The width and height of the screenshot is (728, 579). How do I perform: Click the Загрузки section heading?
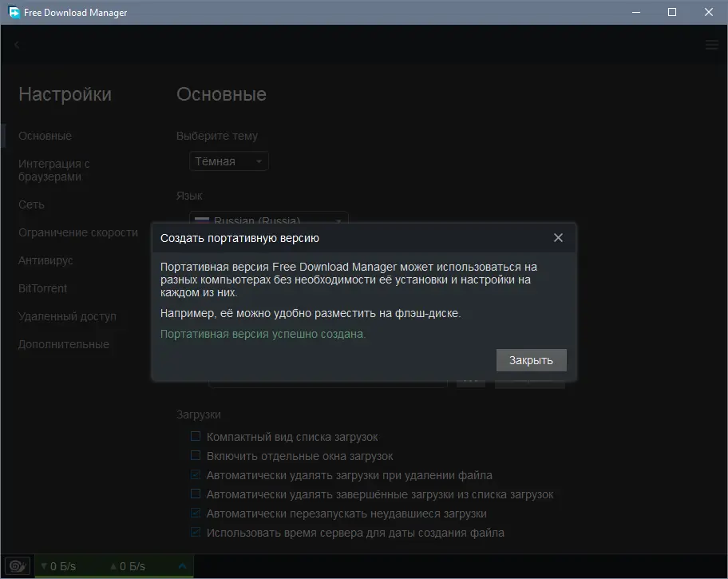pyautogui.click(x=198, y=414)
